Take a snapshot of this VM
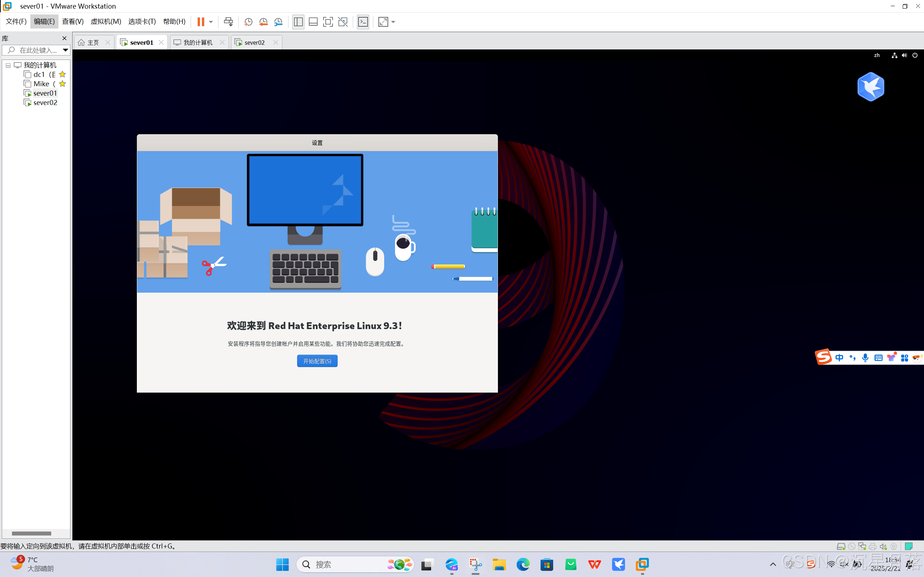The height and width of the screenshot is (577, 924). (248, 22)
